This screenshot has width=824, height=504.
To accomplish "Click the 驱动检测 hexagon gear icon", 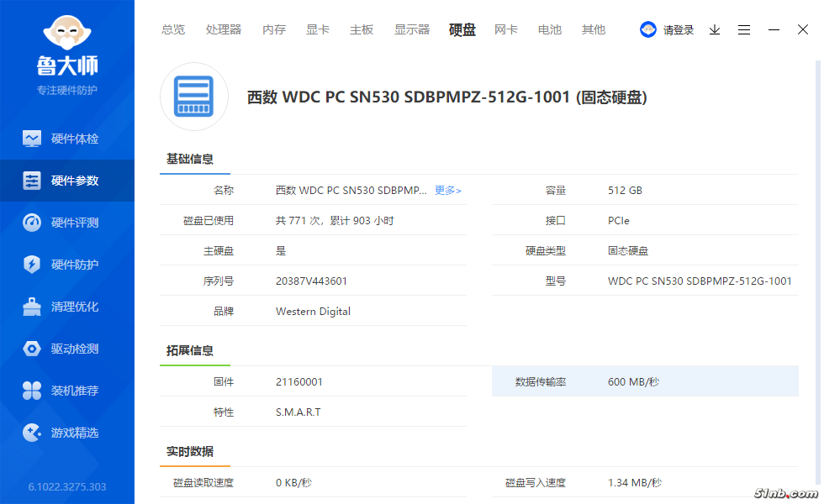I will point(32,349).
